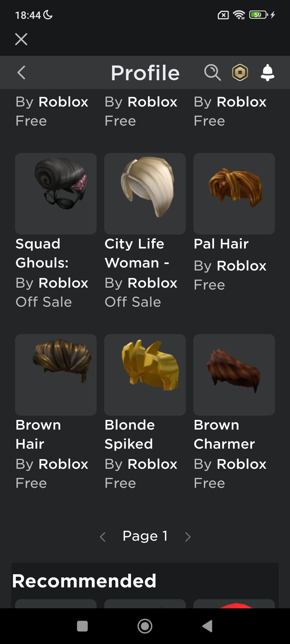Open the City Life Woman hair thumbnail
290x644 pixels.
tap(145, 194)
